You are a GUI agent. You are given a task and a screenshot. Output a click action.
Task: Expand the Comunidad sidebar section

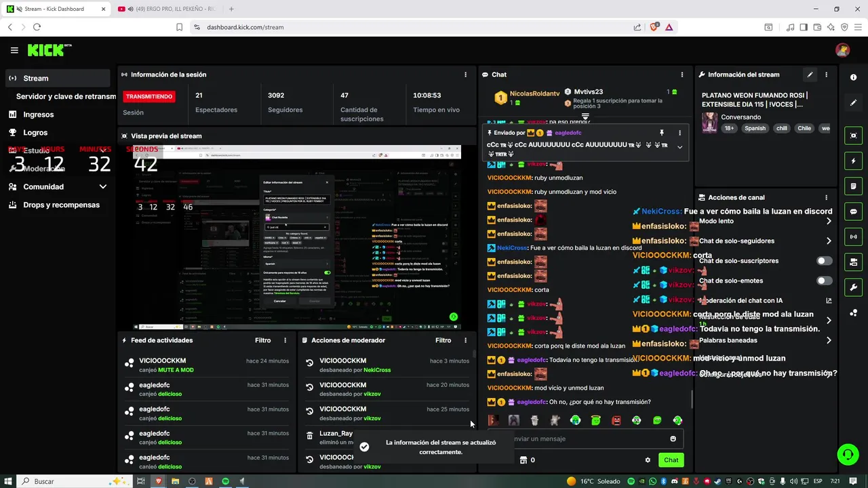pyautogui.click(x=103, y=186)
